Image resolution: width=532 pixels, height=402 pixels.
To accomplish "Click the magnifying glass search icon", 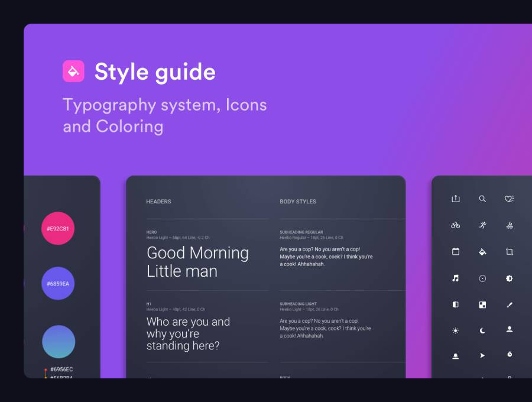I will [x=482, y=199].
